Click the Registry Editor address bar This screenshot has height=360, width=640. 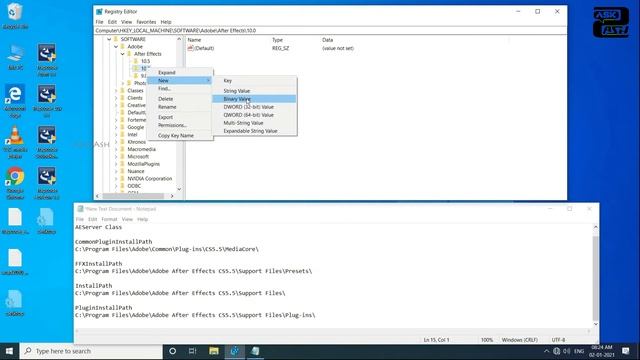pyautogui.click(x=330, y=31)
